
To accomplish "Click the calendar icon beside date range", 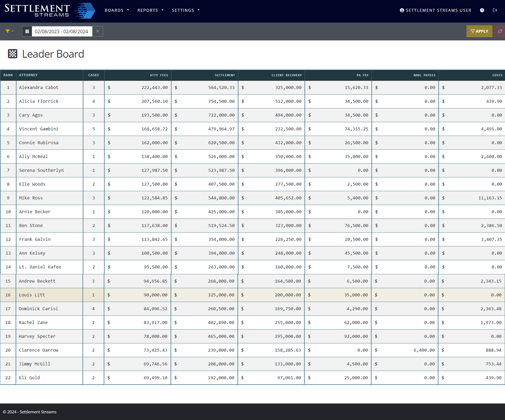I will coord(27,31).
